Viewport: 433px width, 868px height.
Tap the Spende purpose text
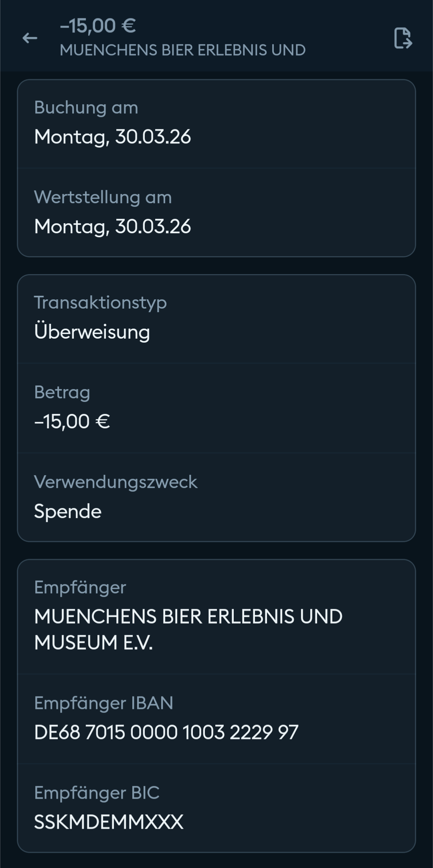[68, 512]
